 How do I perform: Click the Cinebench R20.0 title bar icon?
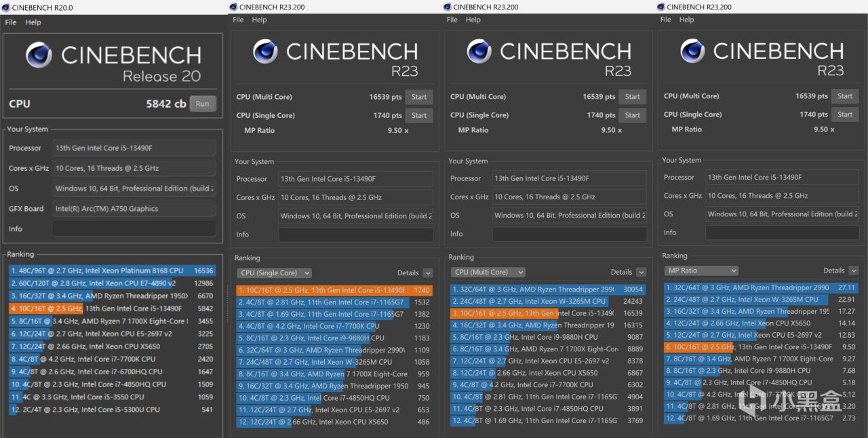6,7
